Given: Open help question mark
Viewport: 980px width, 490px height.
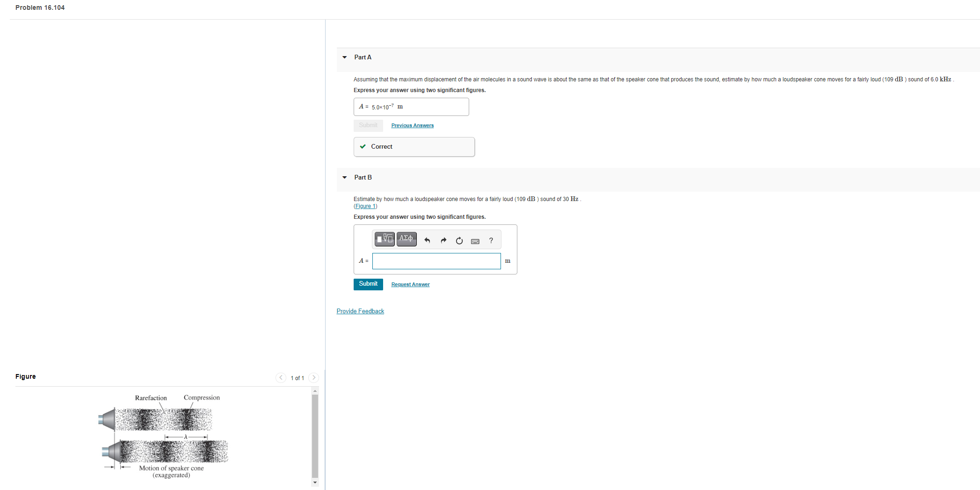Looking at the screenshot, I should point(491,240).
